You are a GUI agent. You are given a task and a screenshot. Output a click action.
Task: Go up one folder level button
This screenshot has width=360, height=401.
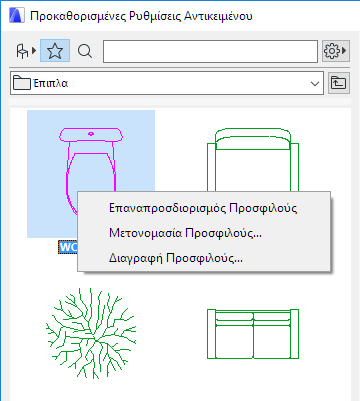[339, 83]
